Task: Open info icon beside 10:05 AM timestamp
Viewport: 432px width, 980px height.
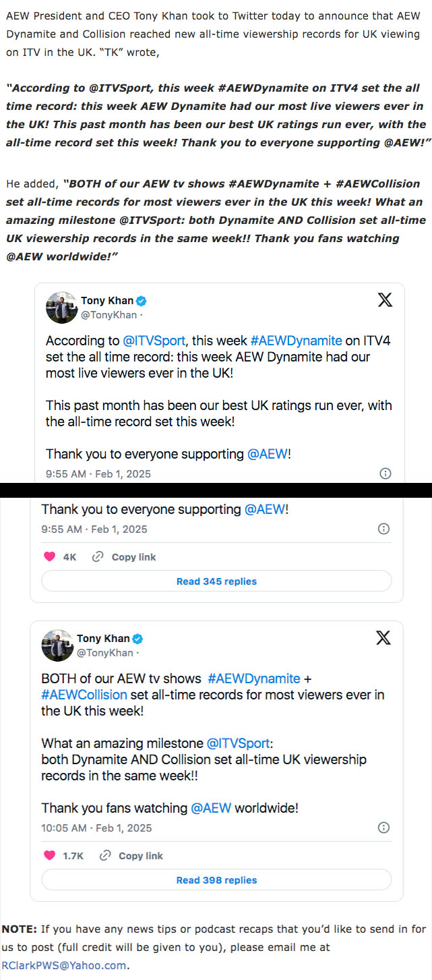Action: pyautogui.click(x=383, y=828)
